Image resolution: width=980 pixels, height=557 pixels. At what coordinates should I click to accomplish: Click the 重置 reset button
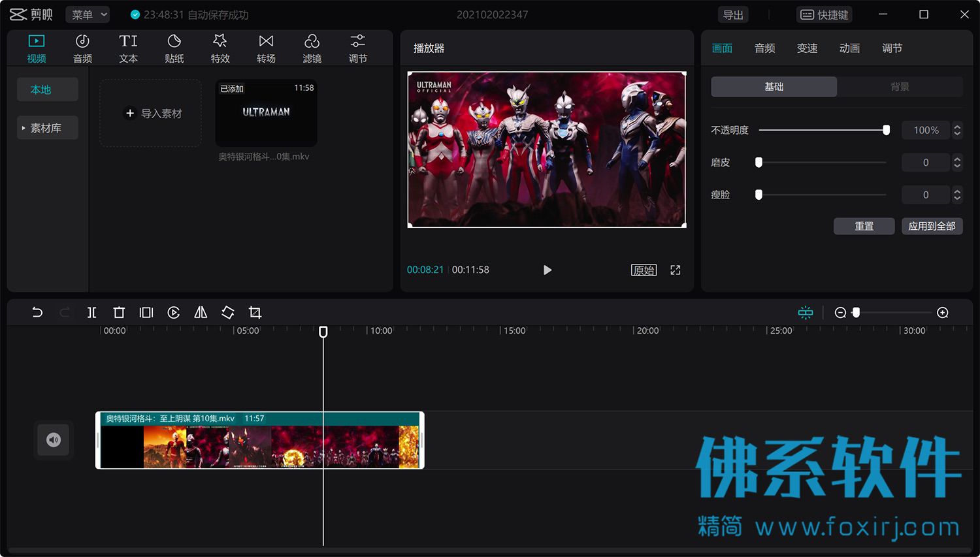[x=864, y=226]
